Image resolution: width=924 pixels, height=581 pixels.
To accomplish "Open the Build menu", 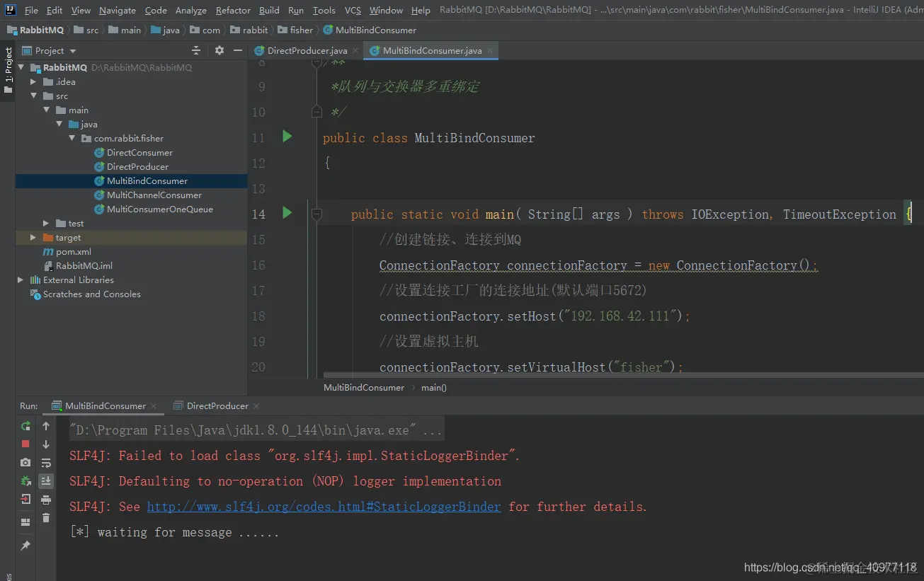I will [x=269, y=11].
